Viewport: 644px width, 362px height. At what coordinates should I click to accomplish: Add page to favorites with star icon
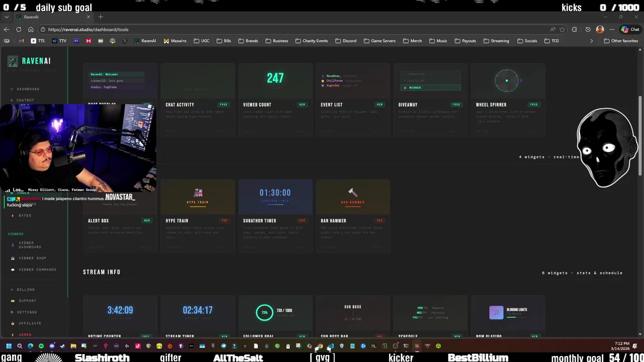tap(563, 29)
